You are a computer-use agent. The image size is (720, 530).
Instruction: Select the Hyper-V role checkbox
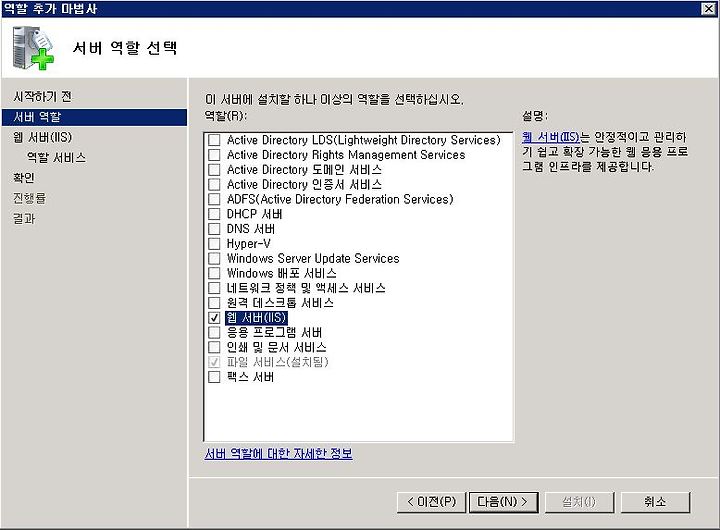[214, 243]
